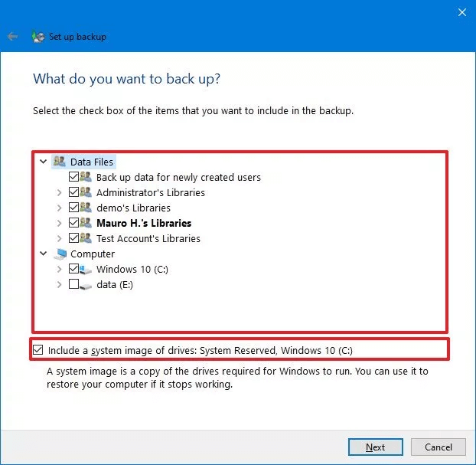Select the Data Files label
This screenshot has height=465, width=476.
pos(92,162)
